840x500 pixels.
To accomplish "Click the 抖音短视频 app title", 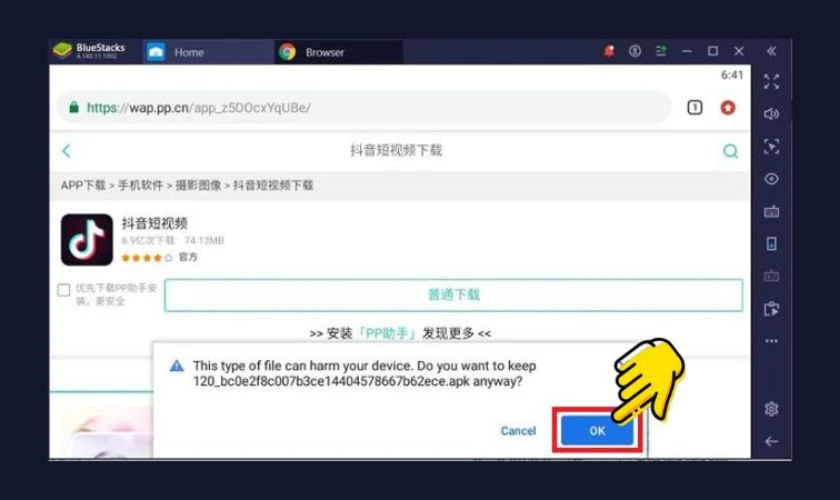I will click(x=154, y=223).
